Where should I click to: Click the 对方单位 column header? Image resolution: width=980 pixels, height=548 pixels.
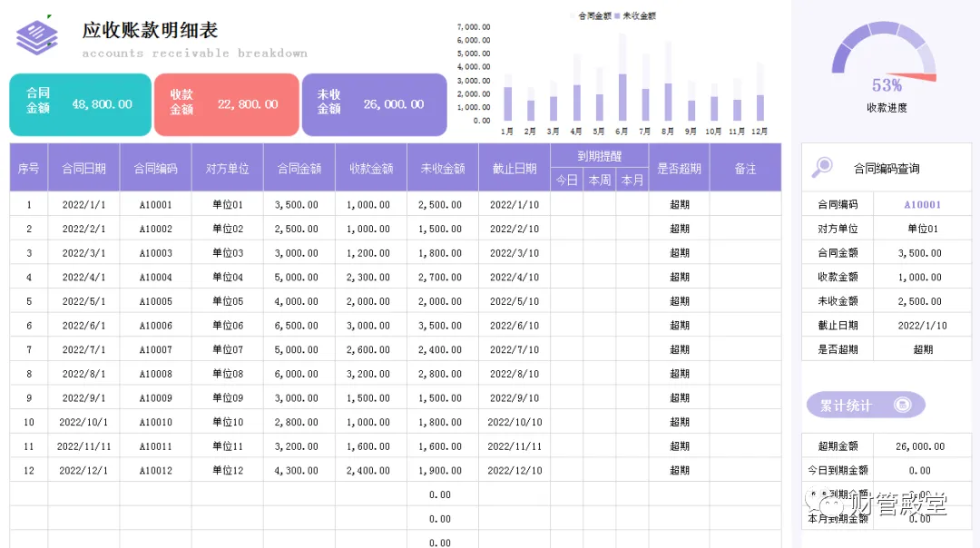(228, 168)
